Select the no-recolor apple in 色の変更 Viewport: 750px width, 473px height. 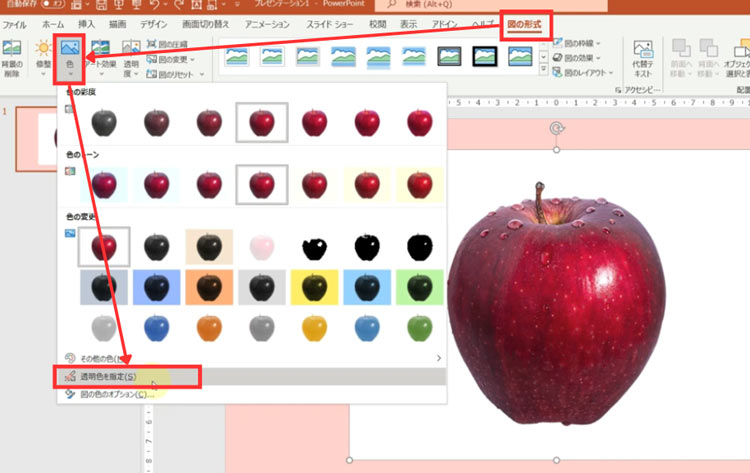tap(104, 247)
